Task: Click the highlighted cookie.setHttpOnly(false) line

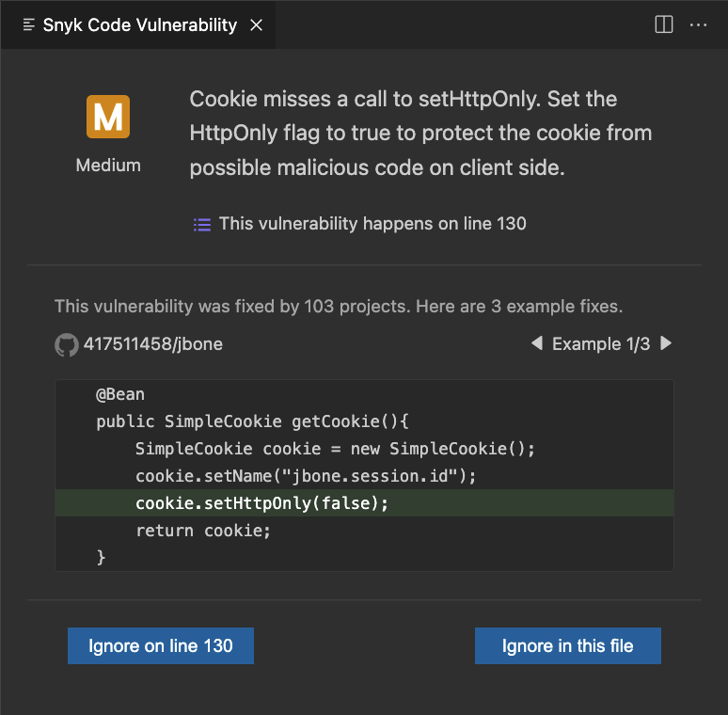Action: 261,503
